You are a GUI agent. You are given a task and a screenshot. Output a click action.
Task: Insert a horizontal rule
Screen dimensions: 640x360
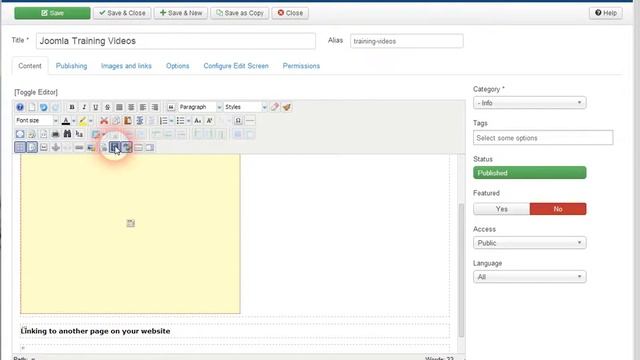pyautogui.click(x=250, y=121)
